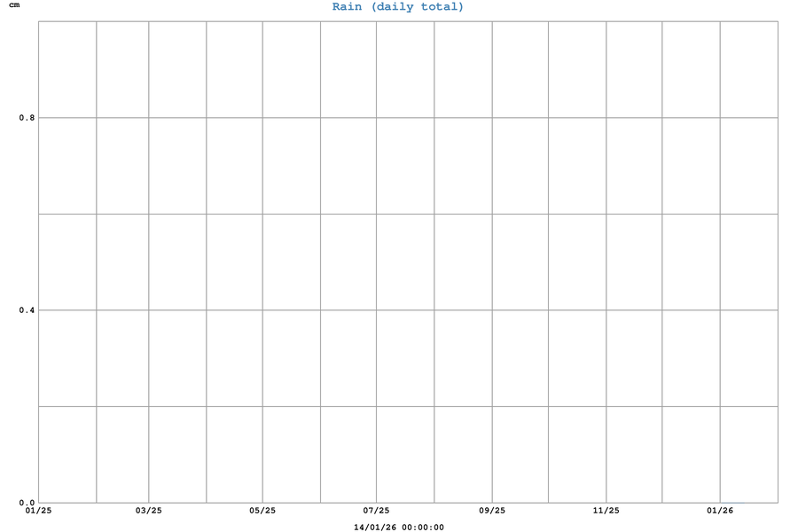Click where 0.8 gridline crosses 01/26 line

point(720,118)
